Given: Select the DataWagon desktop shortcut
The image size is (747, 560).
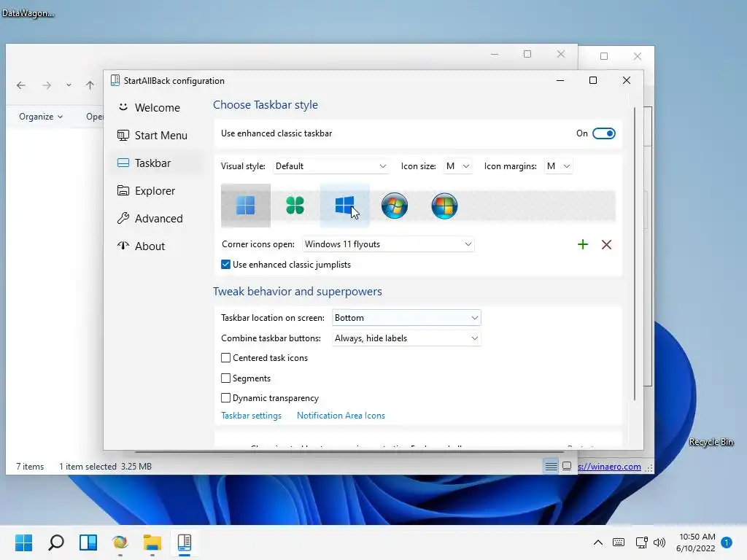Looking at the screenshot, I should [28, 13].
